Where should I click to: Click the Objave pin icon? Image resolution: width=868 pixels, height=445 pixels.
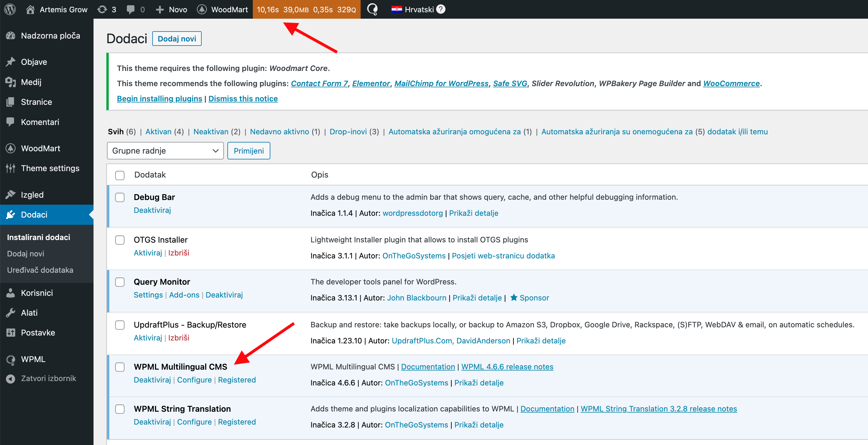click(11, 62)
